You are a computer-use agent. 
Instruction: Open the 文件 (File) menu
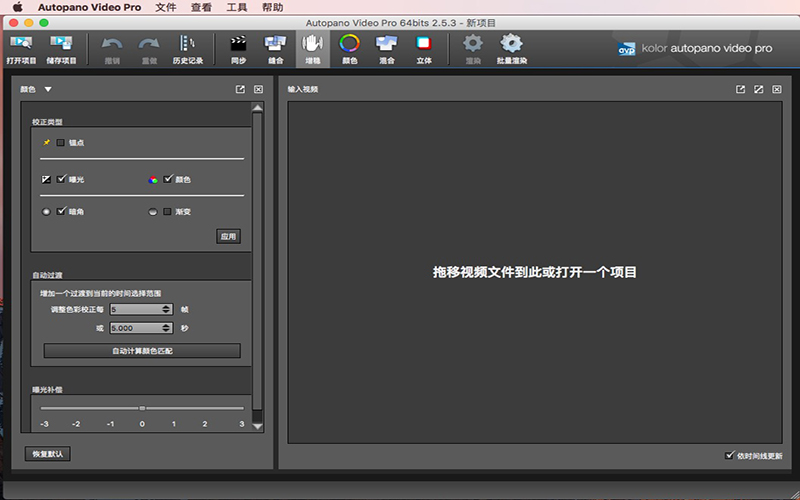(166, 7)
